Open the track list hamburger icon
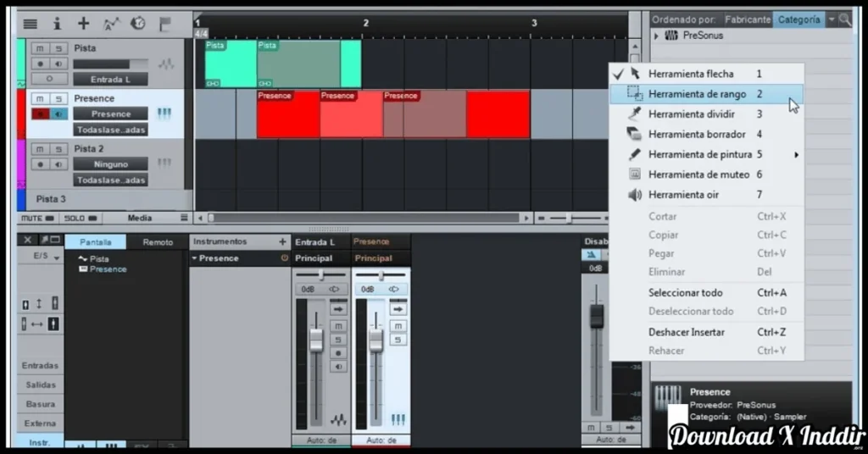The width and height of the screenshot is (868, 454). pyautogui.click(x=30, y=24)
